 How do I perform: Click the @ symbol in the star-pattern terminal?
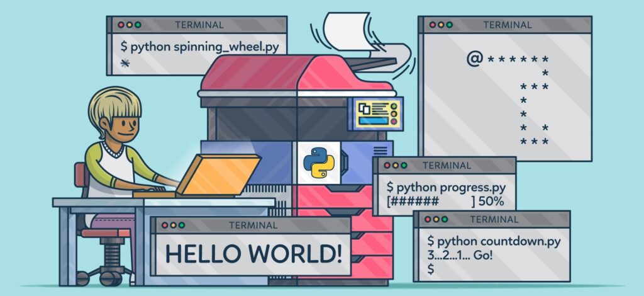pyautogui.click(x=474, y=59)
